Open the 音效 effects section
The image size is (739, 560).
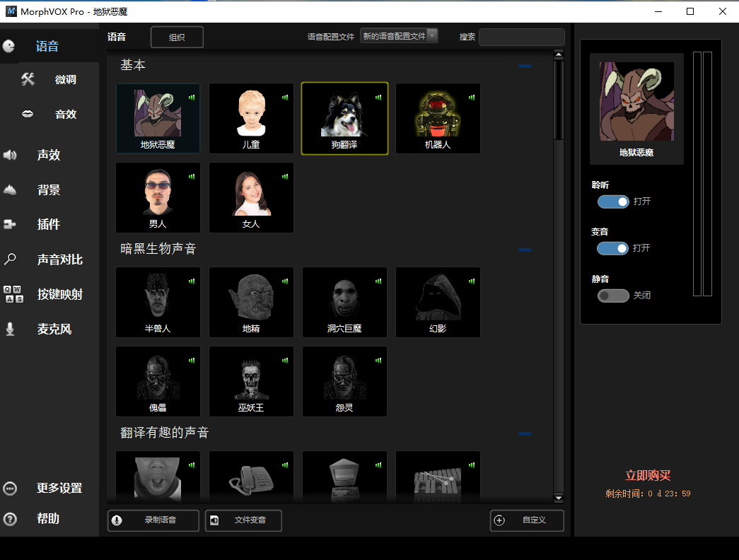click(x=65, y=114)
